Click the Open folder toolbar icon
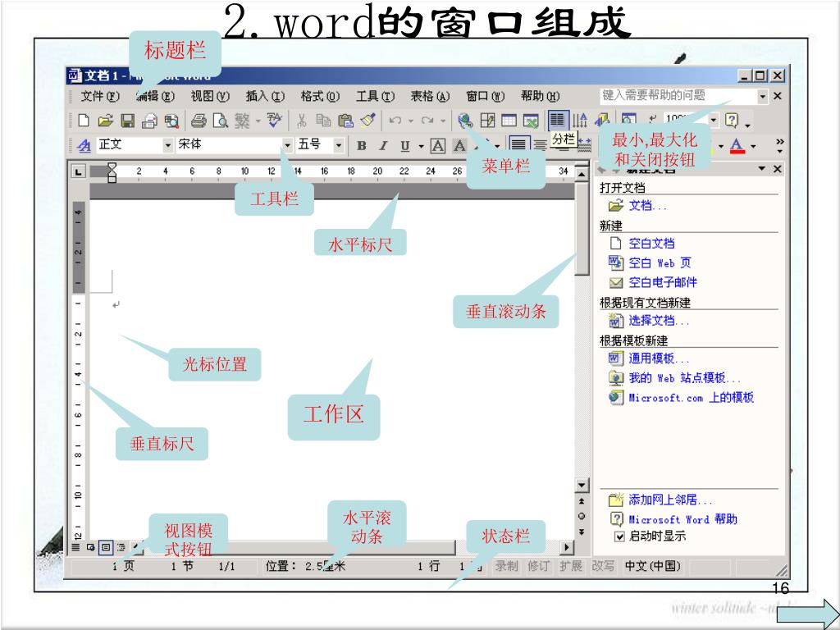840x630 pixels. (106, 121)
